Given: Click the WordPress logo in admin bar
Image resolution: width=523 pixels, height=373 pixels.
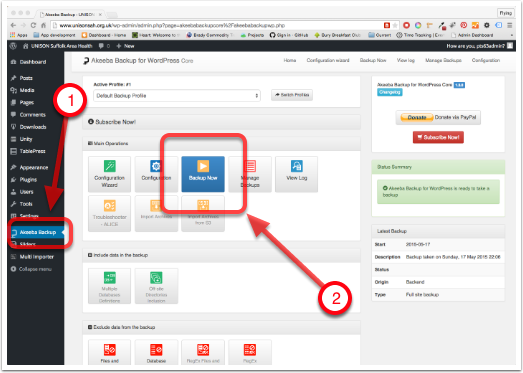Looking at the screenshot, I should (x=13, y=46).
